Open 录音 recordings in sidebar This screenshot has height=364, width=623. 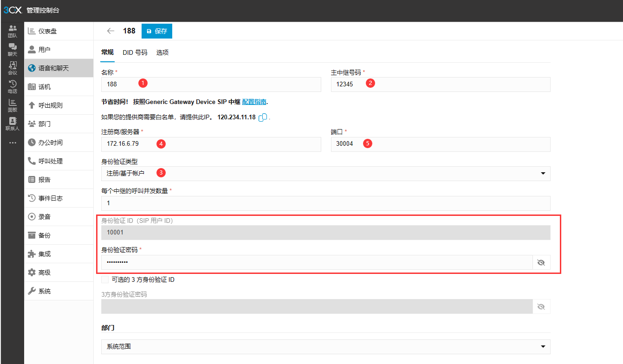point(59,217)
